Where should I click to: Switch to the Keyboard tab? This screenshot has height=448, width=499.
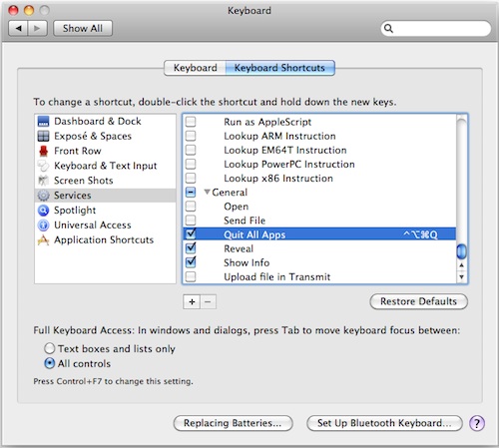195,68
